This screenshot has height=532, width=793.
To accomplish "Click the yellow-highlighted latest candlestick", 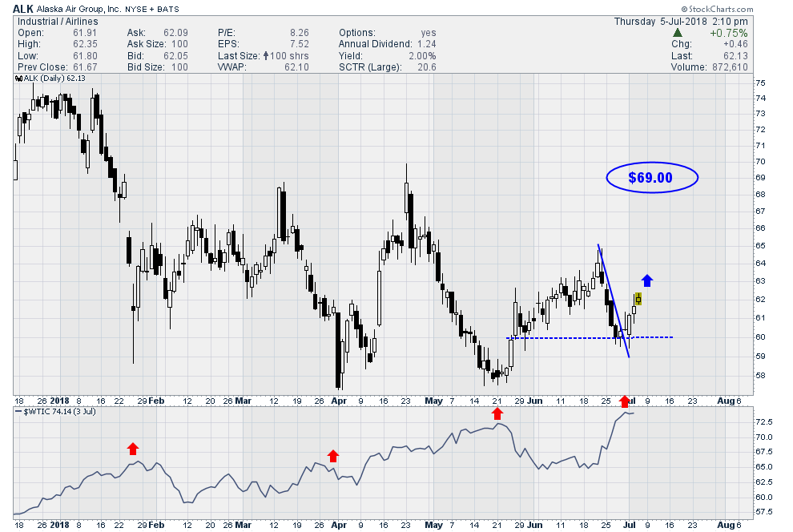I will pos(638,299).
